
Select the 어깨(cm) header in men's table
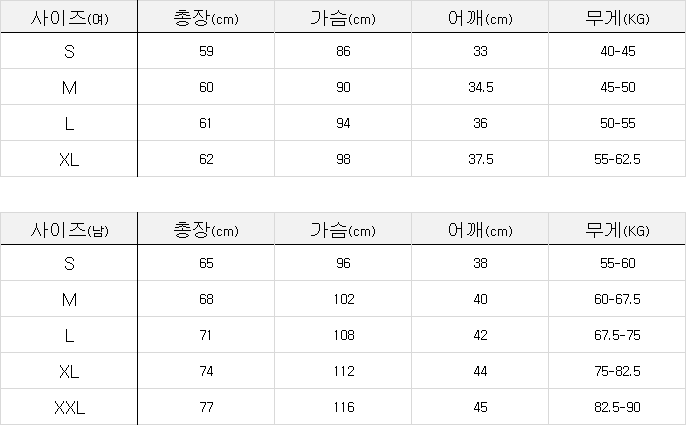(481, 231)
